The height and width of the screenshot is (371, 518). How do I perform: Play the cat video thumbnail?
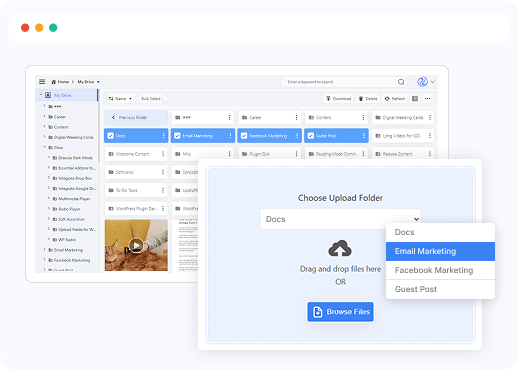(136, 245)
